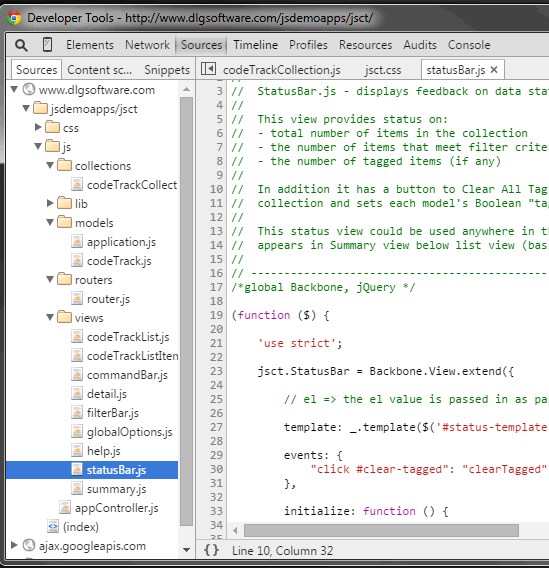
Task: Switch to the Network panel
Action: pyautogui.click(x=147, y=45)
